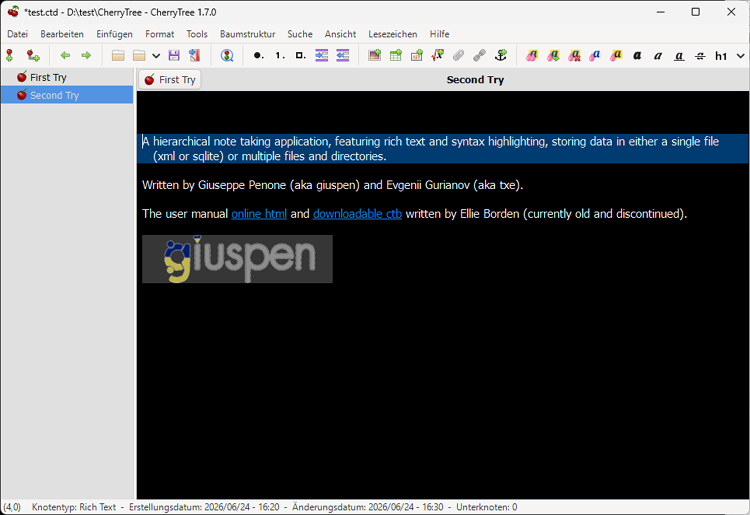Expand the toolbar overflow chevron
The width and height of the screenshot is (750, 515).
(x=740, y=56)
